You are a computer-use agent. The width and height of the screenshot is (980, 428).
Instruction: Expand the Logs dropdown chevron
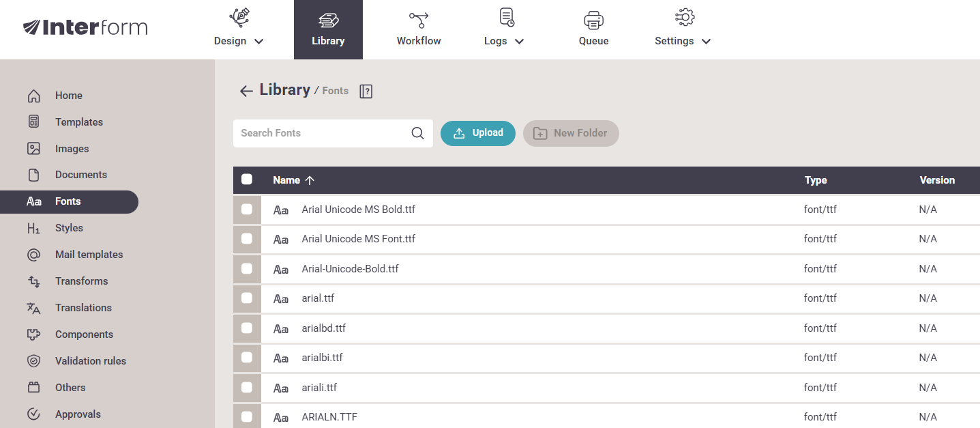[x=519, y=41]
